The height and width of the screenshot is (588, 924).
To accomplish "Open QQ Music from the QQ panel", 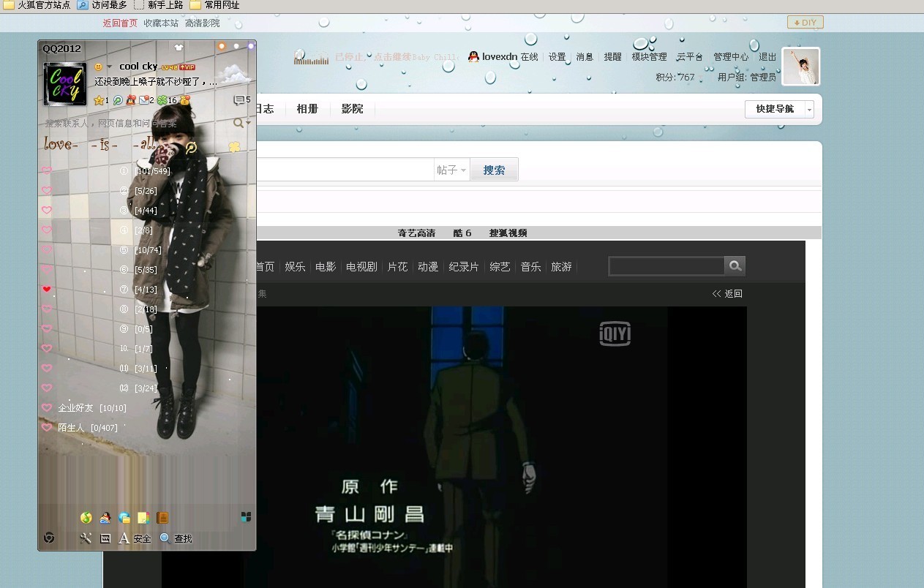I will pos(86,517).
